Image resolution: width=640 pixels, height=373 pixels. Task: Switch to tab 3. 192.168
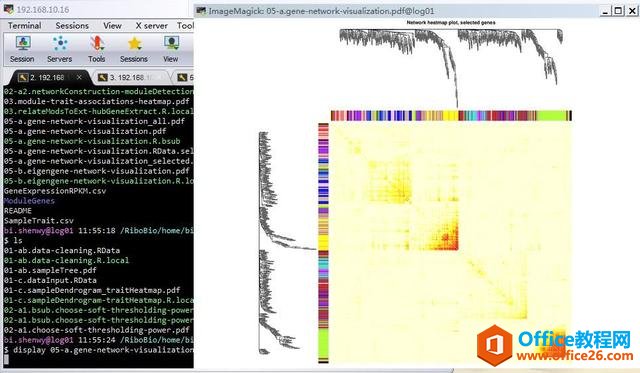(127, 77)
